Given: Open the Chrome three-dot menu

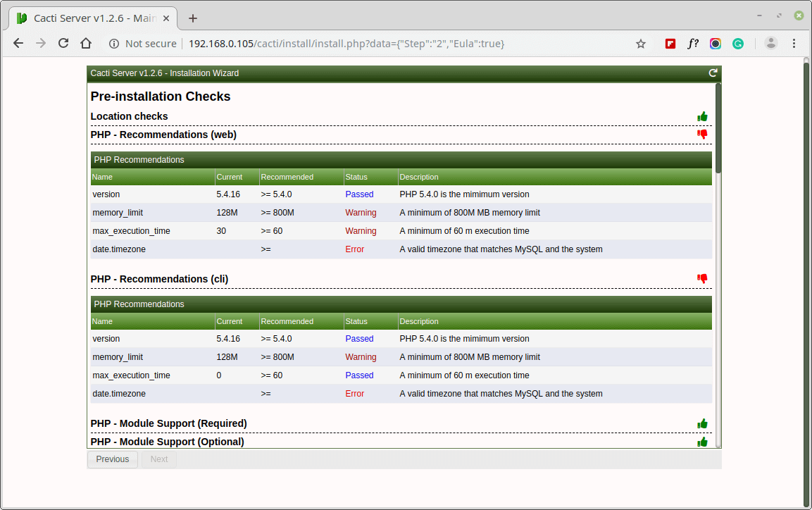Looking at the screenshot, I should (794, 44).
